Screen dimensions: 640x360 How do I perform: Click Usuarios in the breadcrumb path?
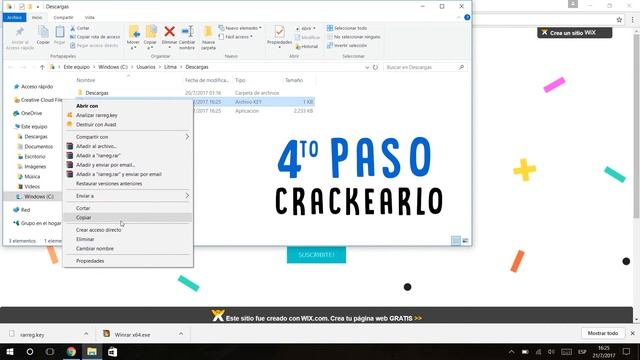[146, 67]
